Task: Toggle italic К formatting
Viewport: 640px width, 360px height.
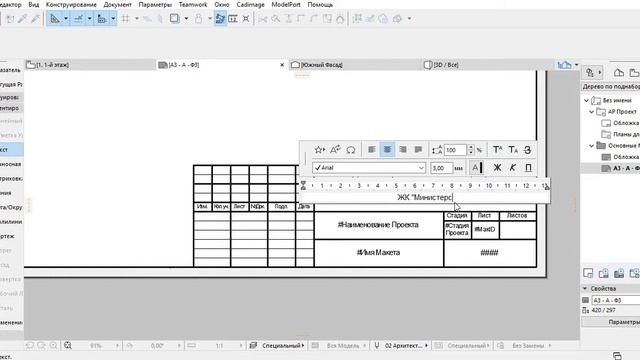Action: pyautogui.click(x=513, y=168)
